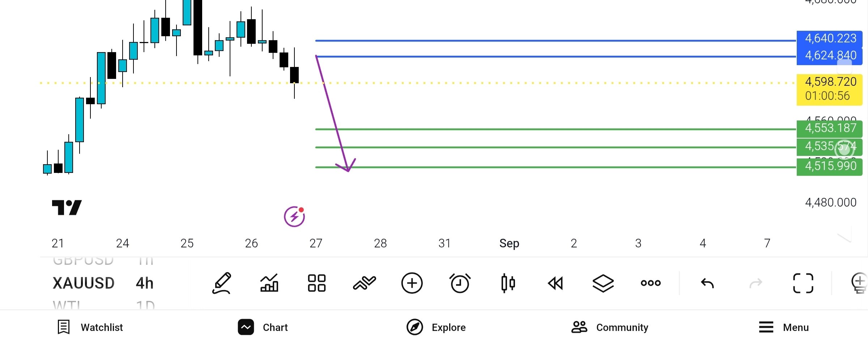Select the 4,640.223 blue price label

(x=830, y=38)
